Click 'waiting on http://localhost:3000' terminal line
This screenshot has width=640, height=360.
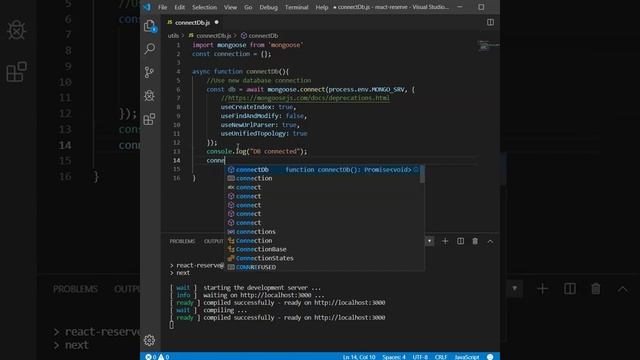click(x=264, y=295)
